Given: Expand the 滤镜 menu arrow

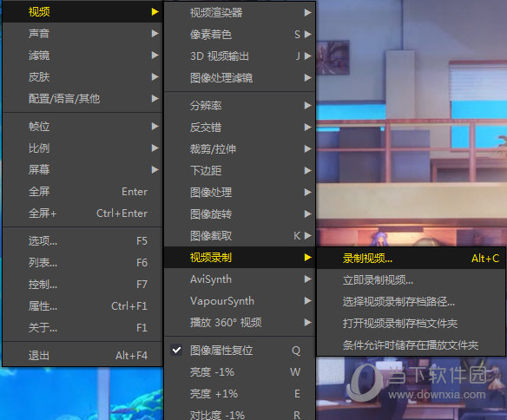Looking at the screenshot, I should point(155,56).
